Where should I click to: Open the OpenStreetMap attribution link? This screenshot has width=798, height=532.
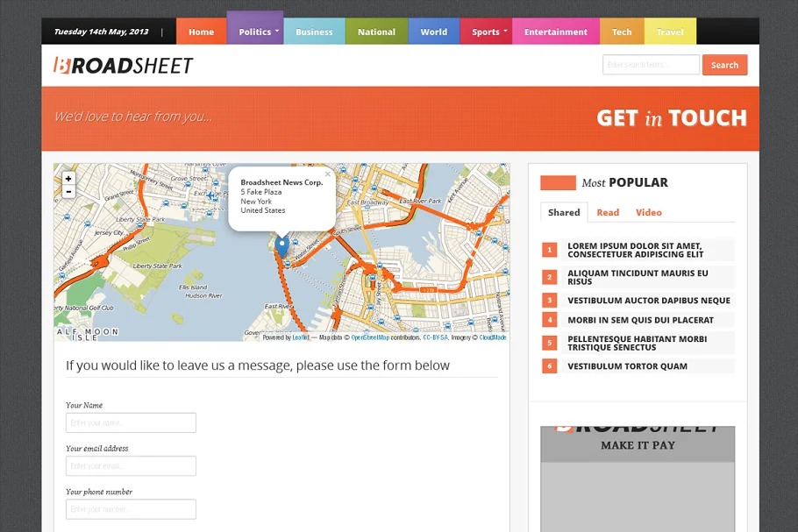(370, 337)
